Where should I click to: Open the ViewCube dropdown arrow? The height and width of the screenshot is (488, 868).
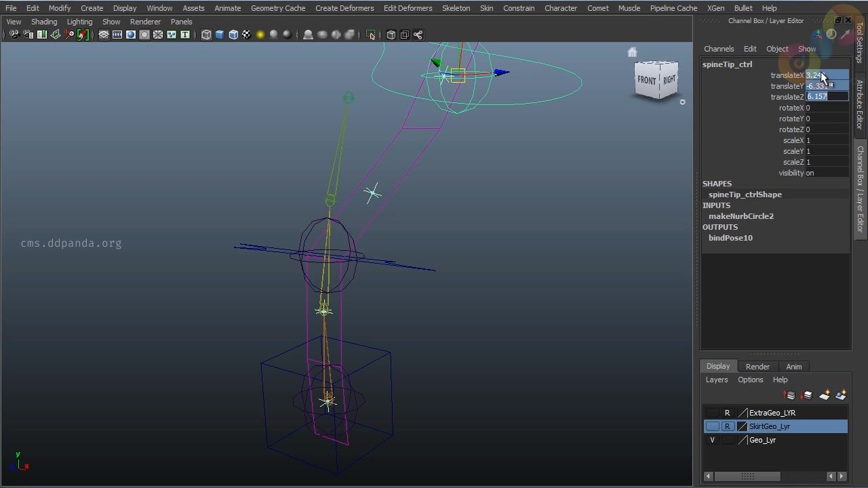(682, 102)
